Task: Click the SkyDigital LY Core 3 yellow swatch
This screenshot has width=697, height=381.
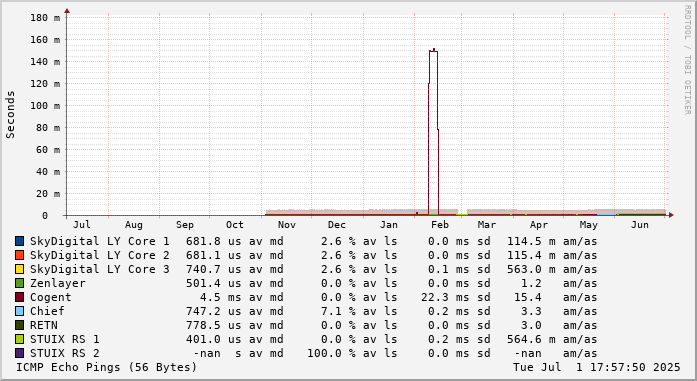Action: 20,269
